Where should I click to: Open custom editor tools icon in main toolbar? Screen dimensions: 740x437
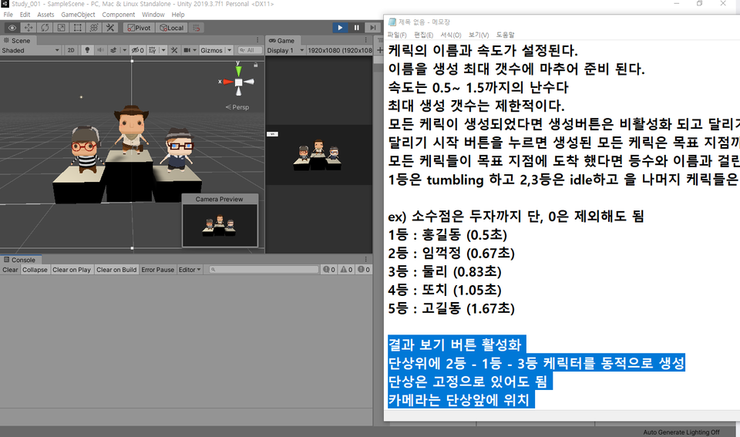coord(110,28)
